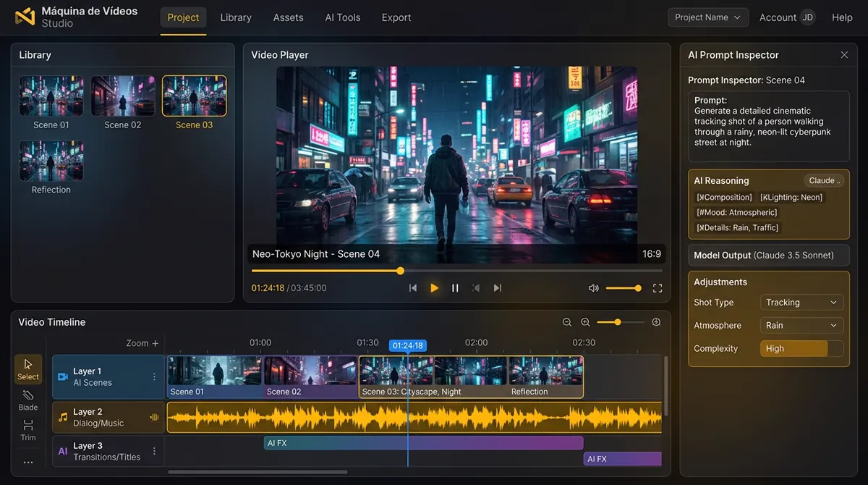This screenshot has height=485, width=868.
Task: Select Reflection clip on timeline
Action: 545,376
